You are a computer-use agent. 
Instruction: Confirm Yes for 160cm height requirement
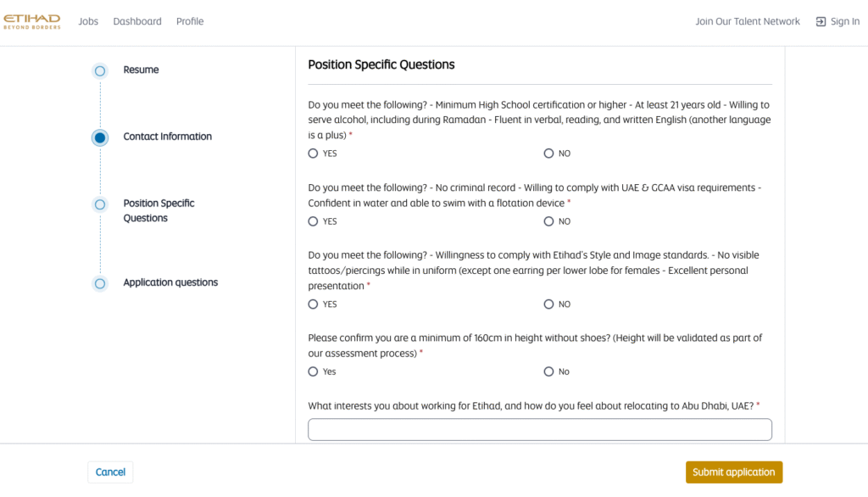[x=314, y=371]
